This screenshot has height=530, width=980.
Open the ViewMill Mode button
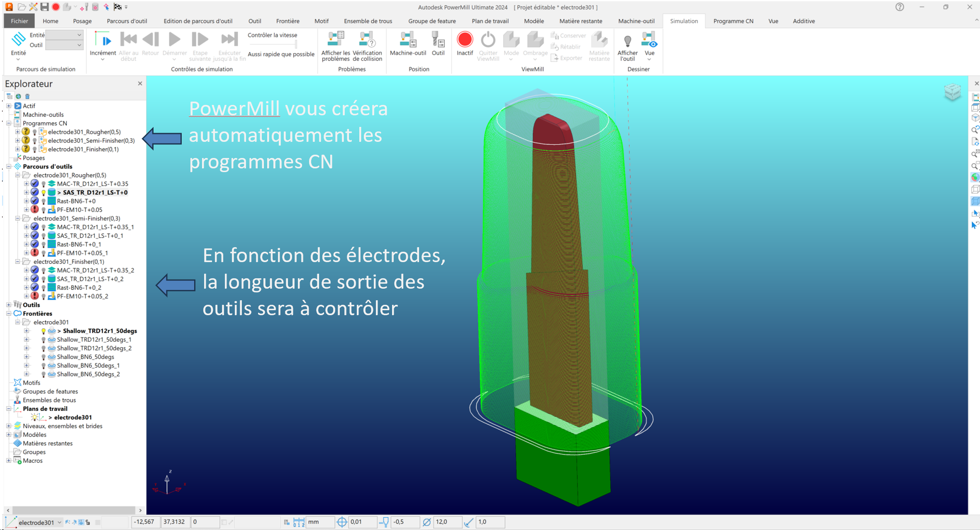coord(511,46)
